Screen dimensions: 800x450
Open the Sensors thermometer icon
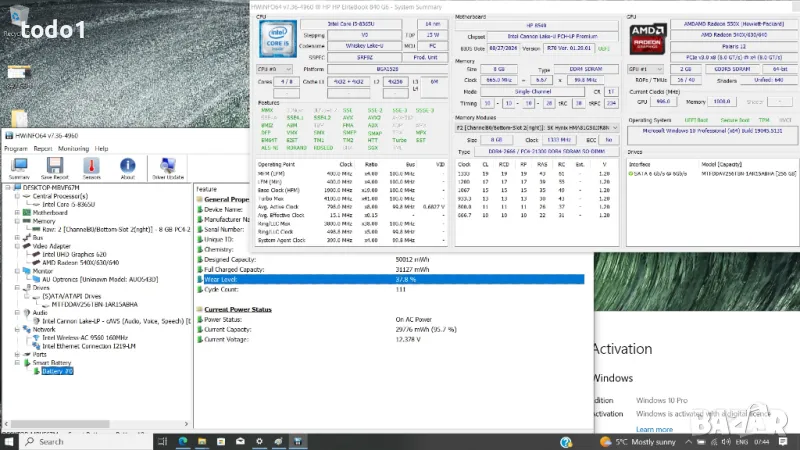[x=91, y=166]
